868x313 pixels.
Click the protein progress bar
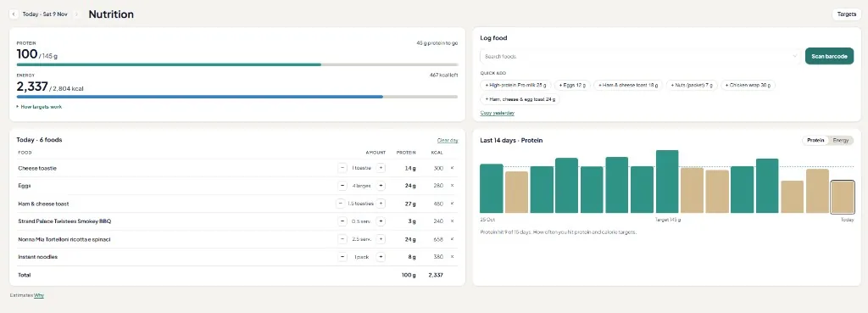coord(237,64)
